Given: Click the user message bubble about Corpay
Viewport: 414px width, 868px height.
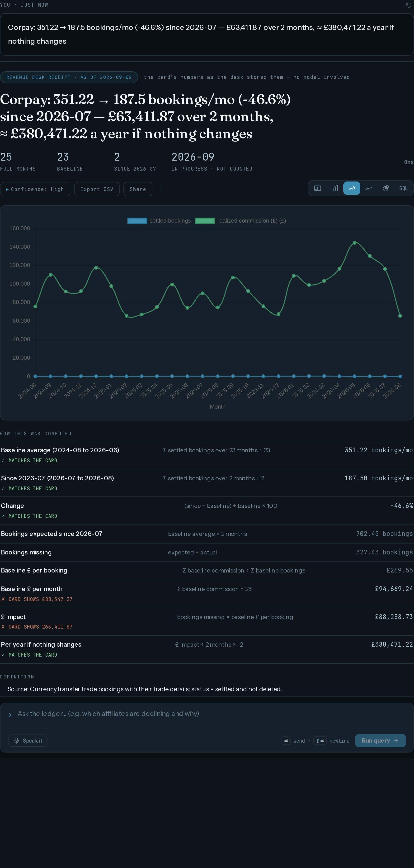Looking at the screenshot, I should click(207, 34).
